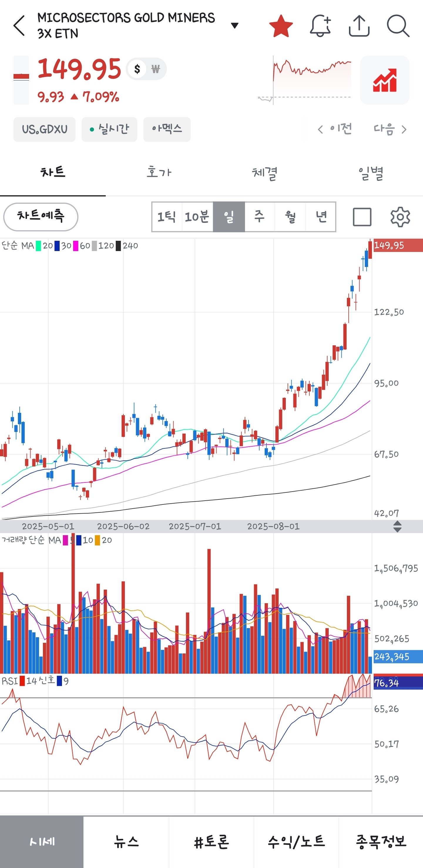
Task: Tap the US.GDXU ticker tag
Action: pyautogui.click(x=44, y=129)
